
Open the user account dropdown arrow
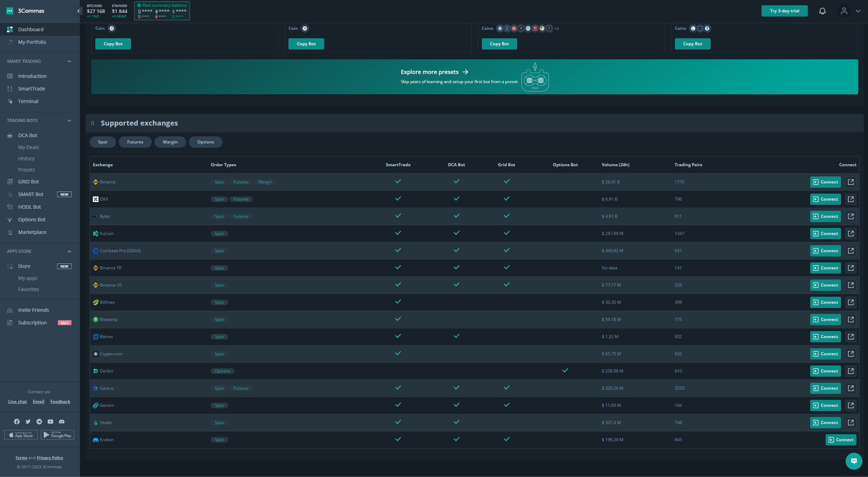(858, 11)
